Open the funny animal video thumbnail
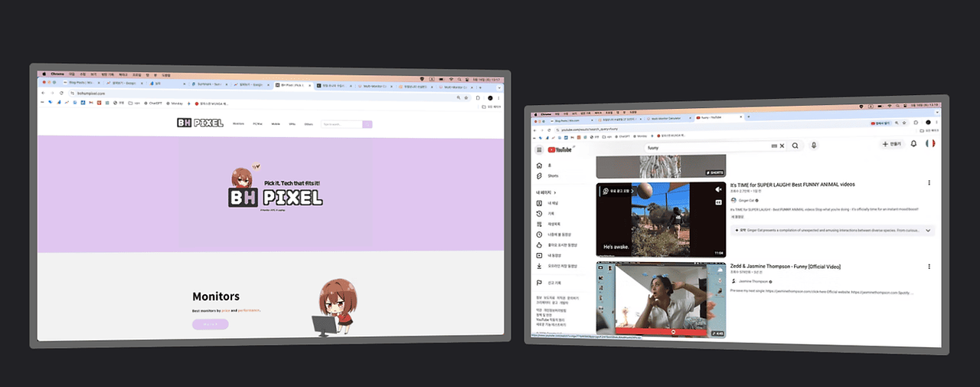The image size is (980, 387). click(661, 219)
